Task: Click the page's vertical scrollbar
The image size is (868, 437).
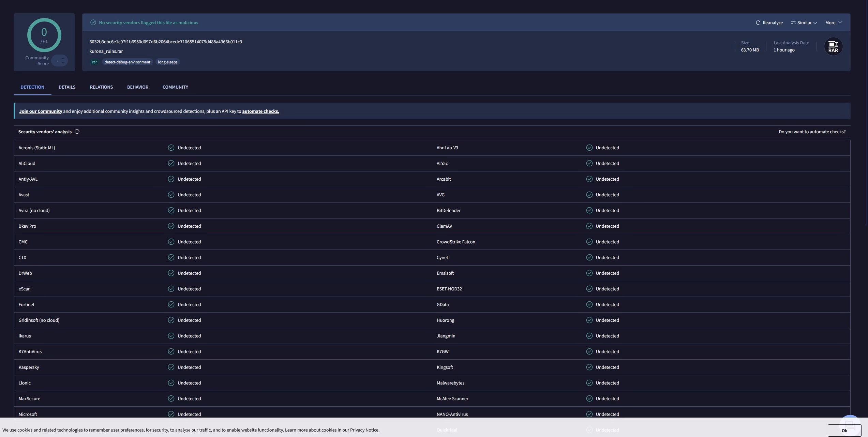Action: click(867, 112)
